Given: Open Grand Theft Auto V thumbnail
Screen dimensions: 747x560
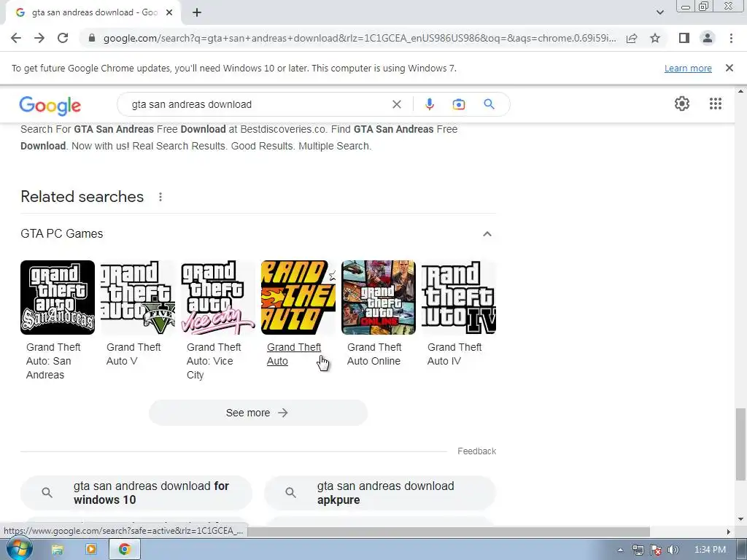Looking at the screenshot, I should click(x=138, y=297).
